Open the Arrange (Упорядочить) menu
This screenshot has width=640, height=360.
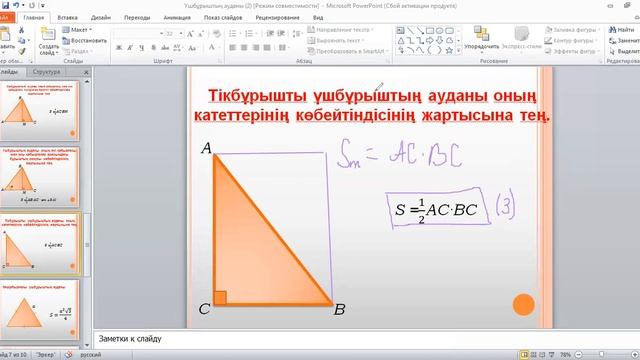pyautogui.click(x=482, y=39)
